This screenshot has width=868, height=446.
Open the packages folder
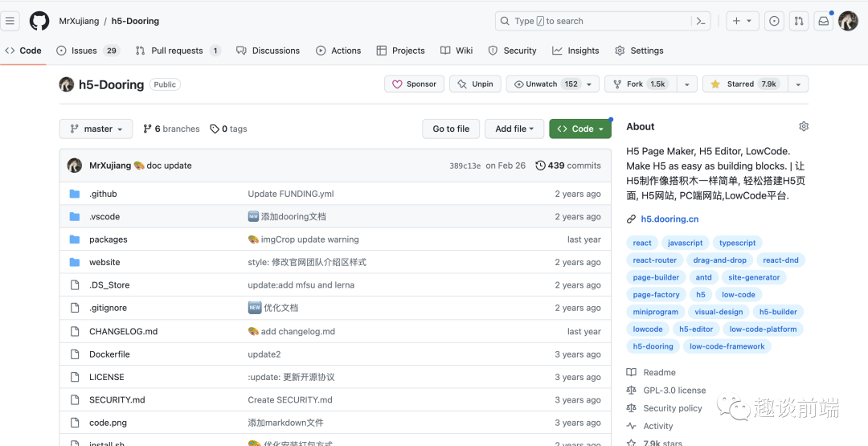pyautogui.click(x=108, y=239)
